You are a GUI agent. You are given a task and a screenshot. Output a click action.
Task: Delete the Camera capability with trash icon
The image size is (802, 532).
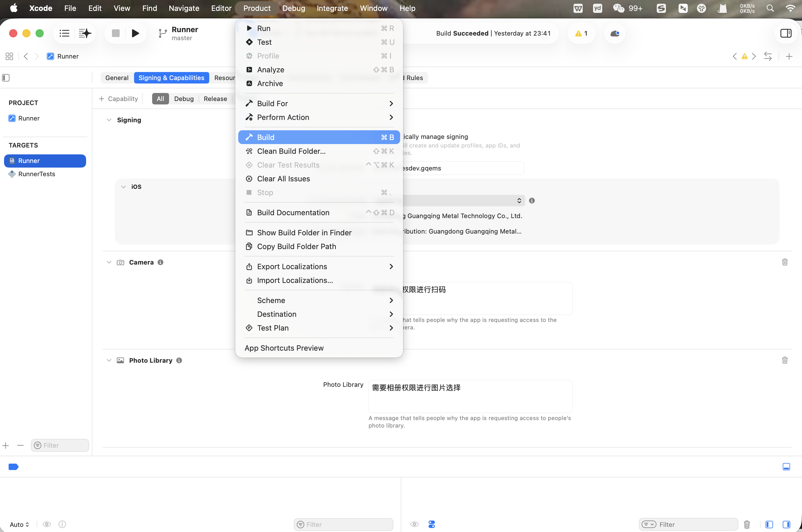(784, 262)
